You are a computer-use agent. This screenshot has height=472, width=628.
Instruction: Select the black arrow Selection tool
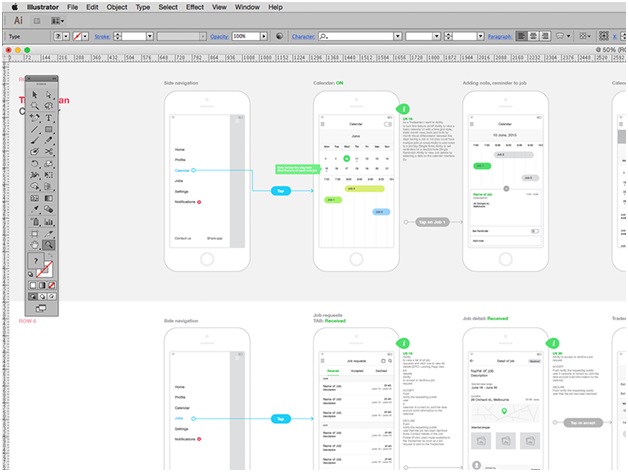click(35, 94)
